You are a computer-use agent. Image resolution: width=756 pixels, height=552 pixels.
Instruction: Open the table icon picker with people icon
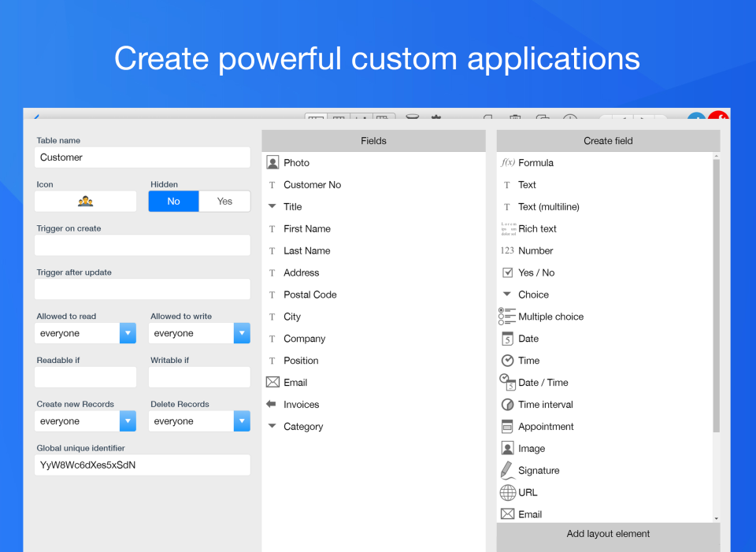(x=85, y=201)
